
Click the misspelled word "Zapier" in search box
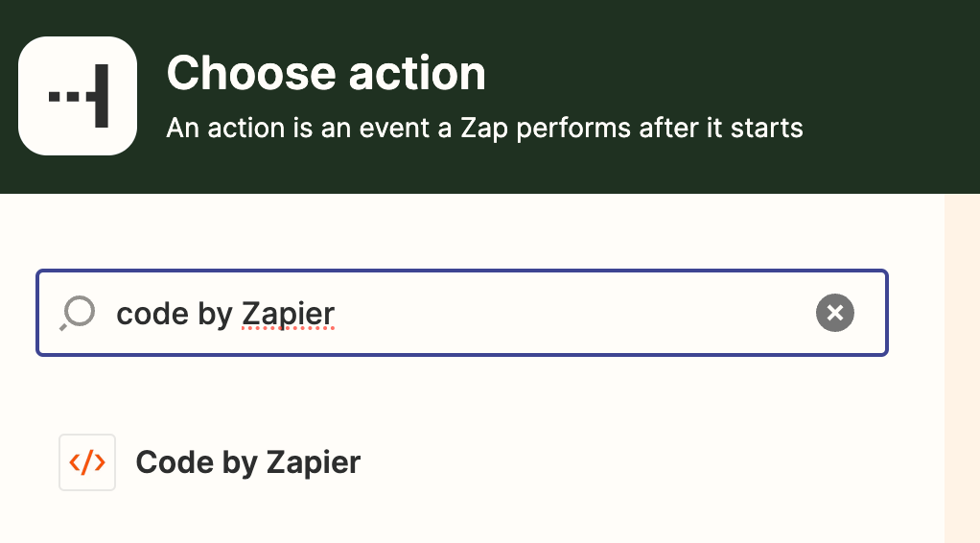pyautogui.click(x=289, y=314)
